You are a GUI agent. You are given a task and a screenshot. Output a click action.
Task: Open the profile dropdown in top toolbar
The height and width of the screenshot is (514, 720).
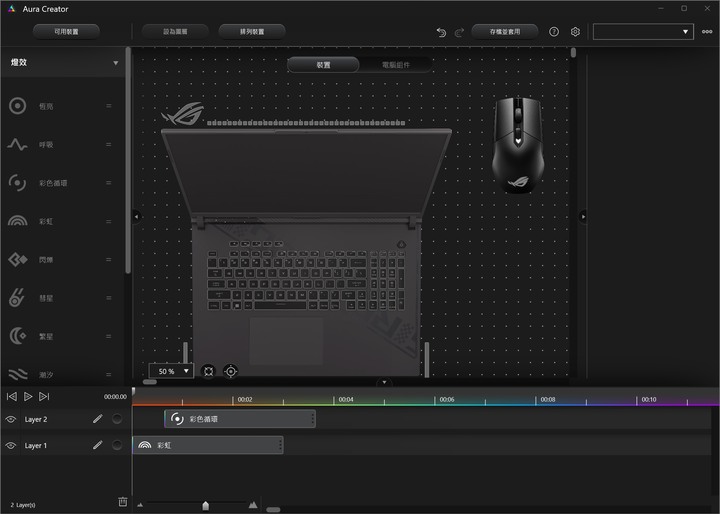[x=643, y=32]
